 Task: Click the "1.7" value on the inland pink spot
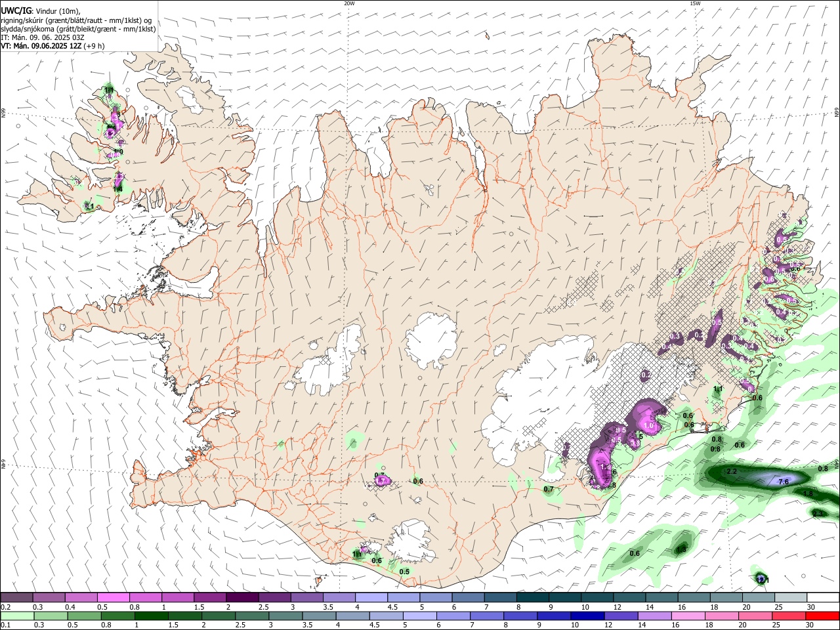point(379,481)
